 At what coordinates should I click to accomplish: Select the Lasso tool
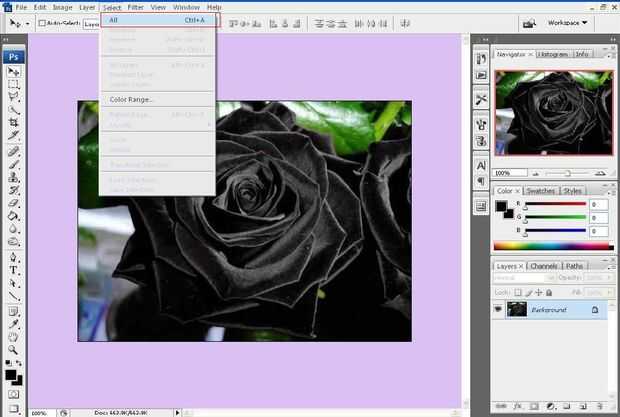point(13,97)
